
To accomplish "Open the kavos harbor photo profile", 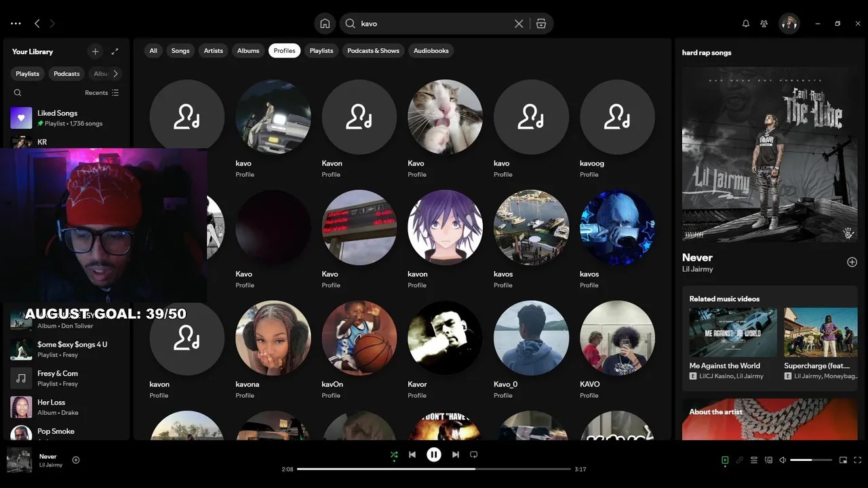I will [531, 239].
